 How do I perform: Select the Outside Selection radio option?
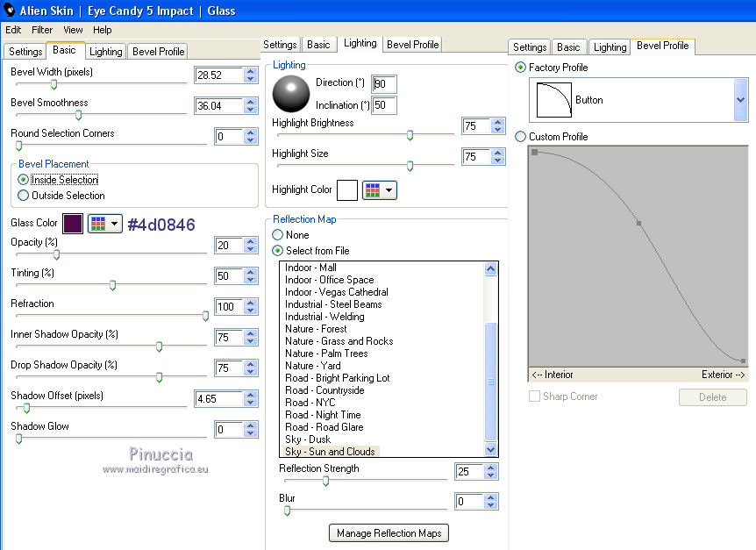click(24, 196)
